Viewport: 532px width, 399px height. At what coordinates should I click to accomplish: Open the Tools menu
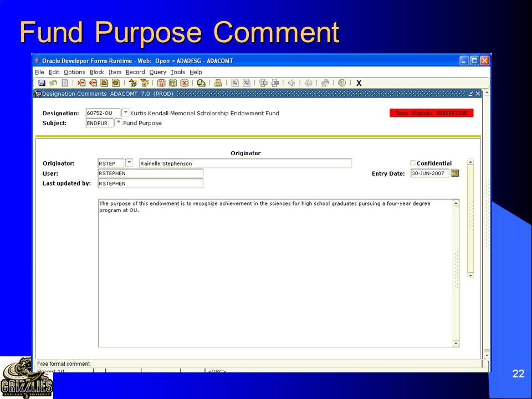177,72
